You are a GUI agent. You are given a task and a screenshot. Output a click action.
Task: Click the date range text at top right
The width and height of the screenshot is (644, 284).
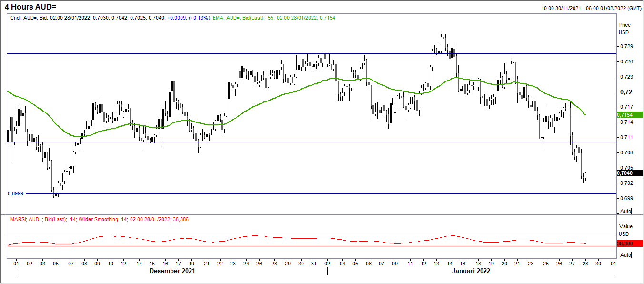[x=590, y=9]
